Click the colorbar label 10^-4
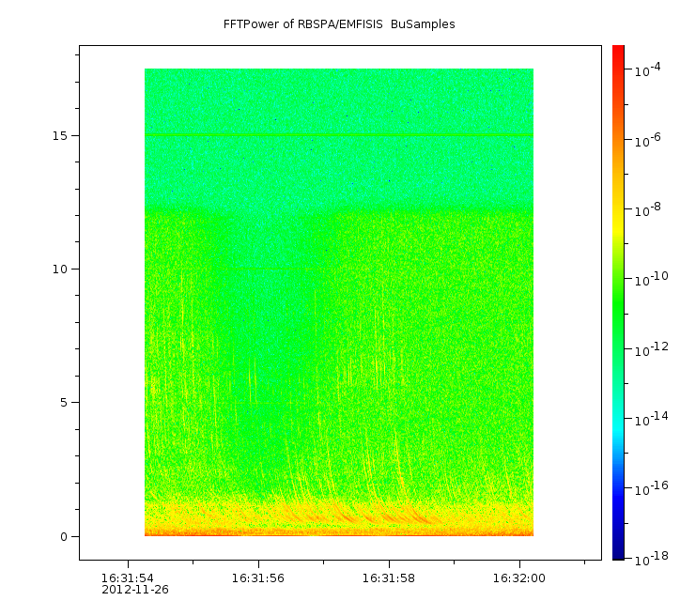 point(648,69)
